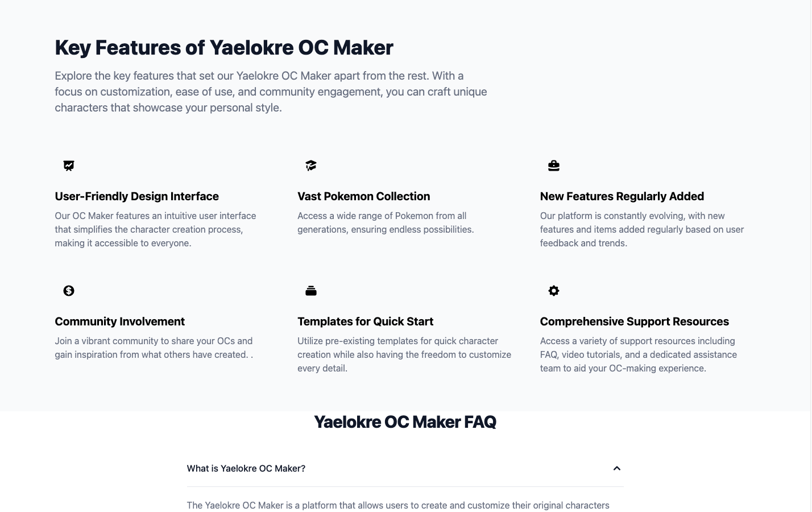Click the "Key Features of Yaelokre OC Maker" heading
The width and height of the screenshot is (812, 512).
point(224,47)
